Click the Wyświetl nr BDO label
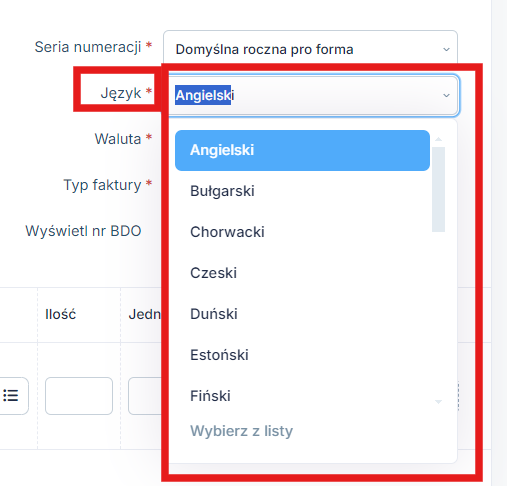Image resolution: width=507 pixels, height=486 pixels. [83, 231]
